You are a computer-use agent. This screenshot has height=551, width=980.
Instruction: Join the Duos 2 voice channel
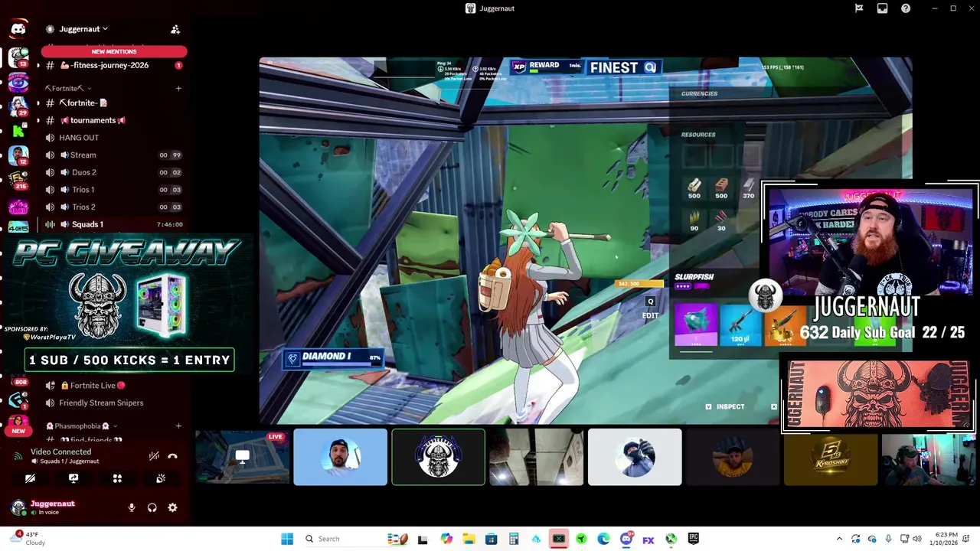click(113, 172)
